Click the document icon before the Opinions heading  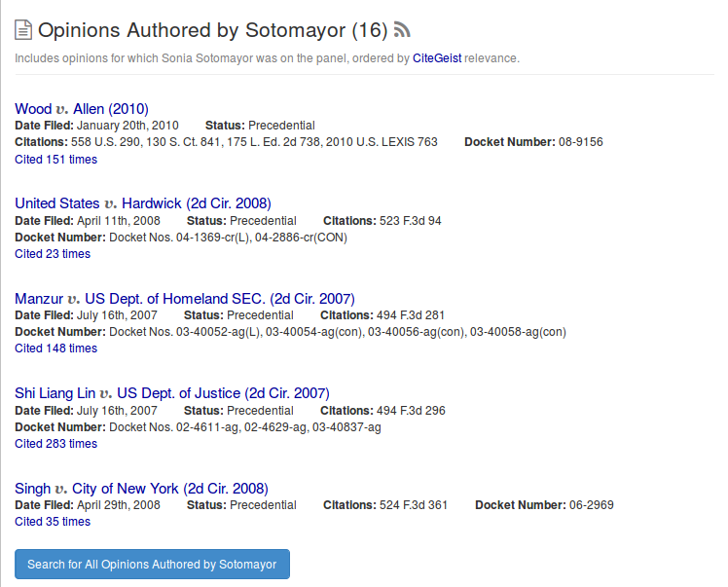(x=23, y=30)
